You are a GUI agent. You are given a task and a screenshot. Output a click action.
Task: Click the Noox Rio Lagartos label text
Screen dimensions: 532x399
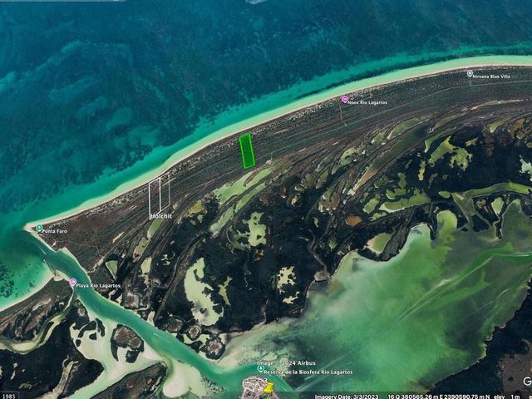[368, 102]
